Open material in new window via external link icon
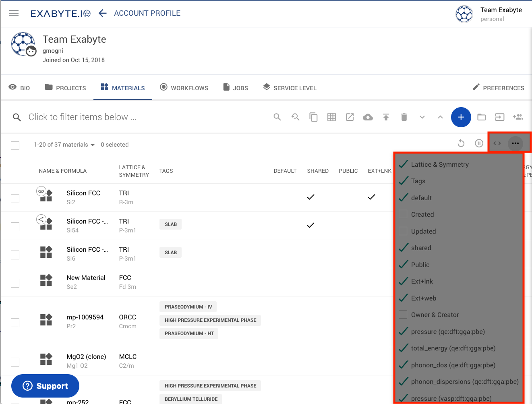This screenshot has width=532, height=404. pos(350,117)
